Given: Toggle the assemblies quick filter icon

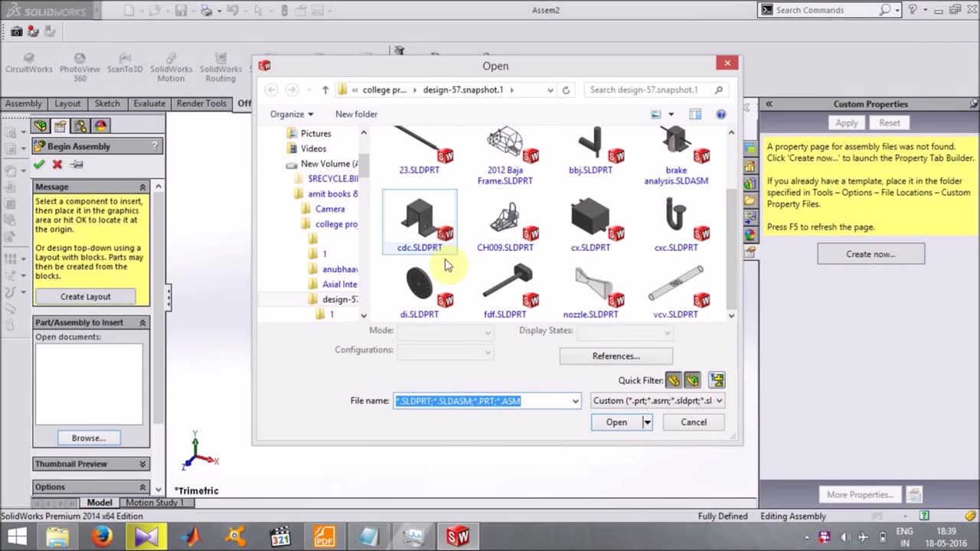Looking at the screenshot, I should pyautogui.click(x=692, y=380).
